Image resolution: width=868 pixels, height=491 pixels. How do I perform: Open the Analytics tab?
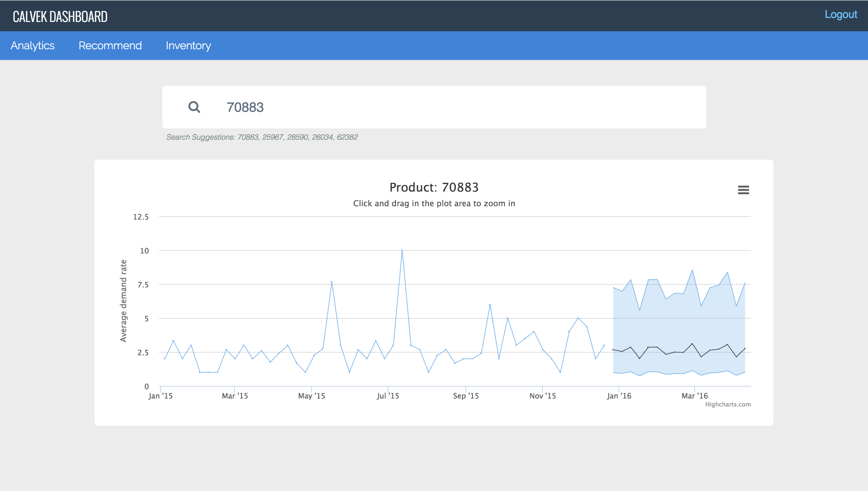click(x=32, y=46)
